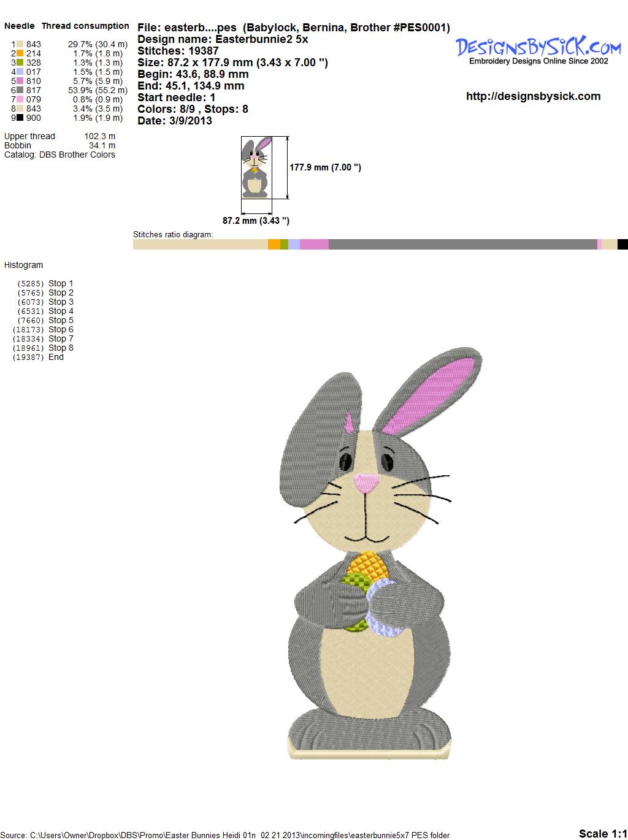Select the gray thread swatch 817
Screen dimensions: 628x840
[x=20, y=90]
